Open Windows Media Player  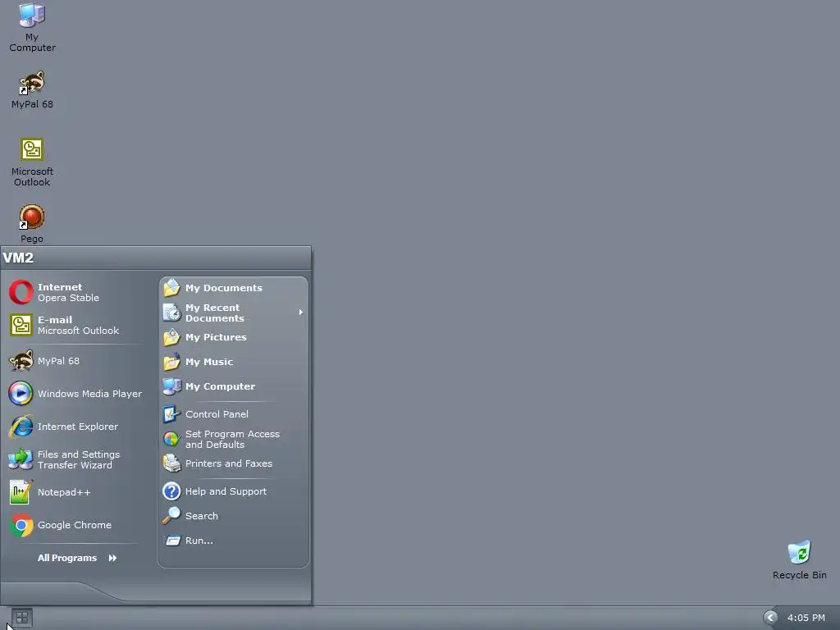(75, 394)
